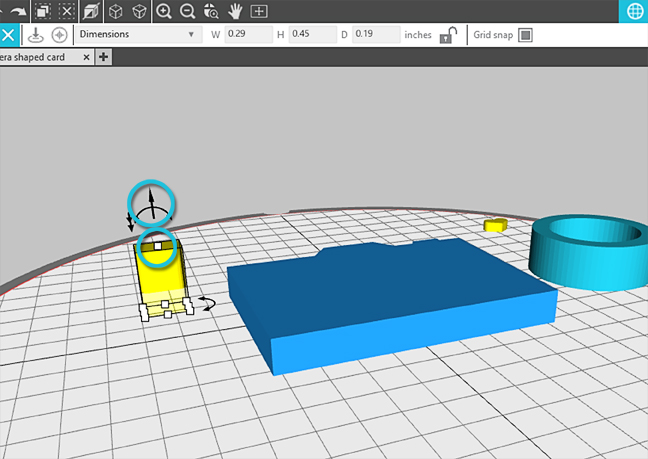This screenshot has height=459, width=648.
Task: Click the Zoom In magnifier icon
Action: [x=164, y=11]
